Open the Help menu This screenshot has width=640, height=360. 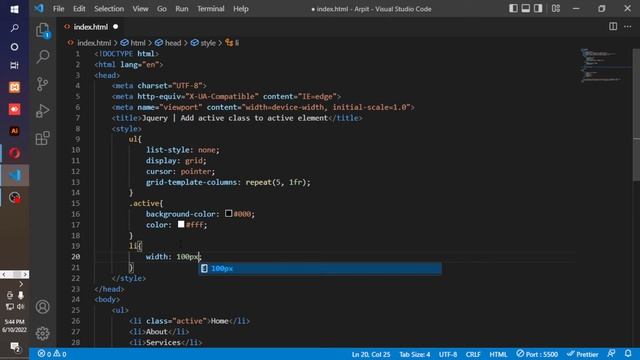(x=240, y=9)
